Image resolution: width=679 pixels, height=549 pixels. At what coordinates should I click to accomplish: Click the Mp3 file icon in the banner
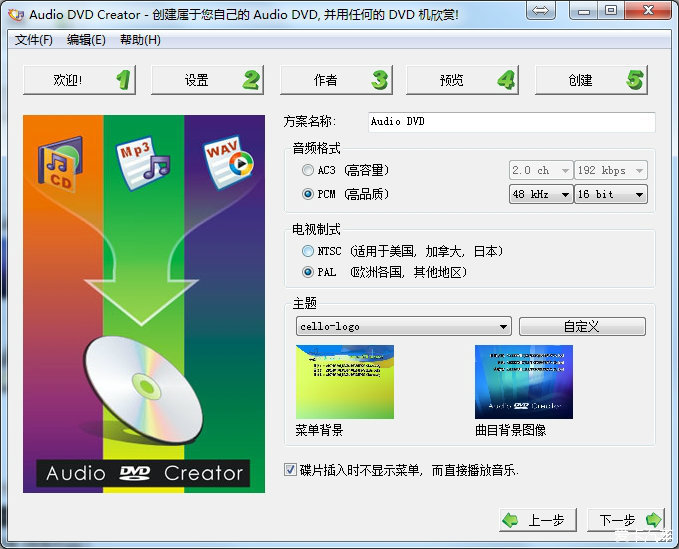click(142, 163)
